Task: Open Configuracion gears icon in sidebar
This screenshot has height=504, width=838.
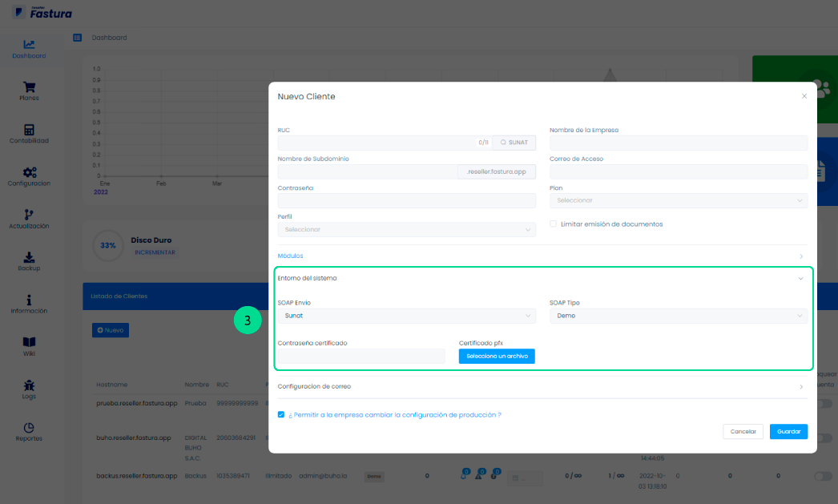Action: [x=29, y=172]
